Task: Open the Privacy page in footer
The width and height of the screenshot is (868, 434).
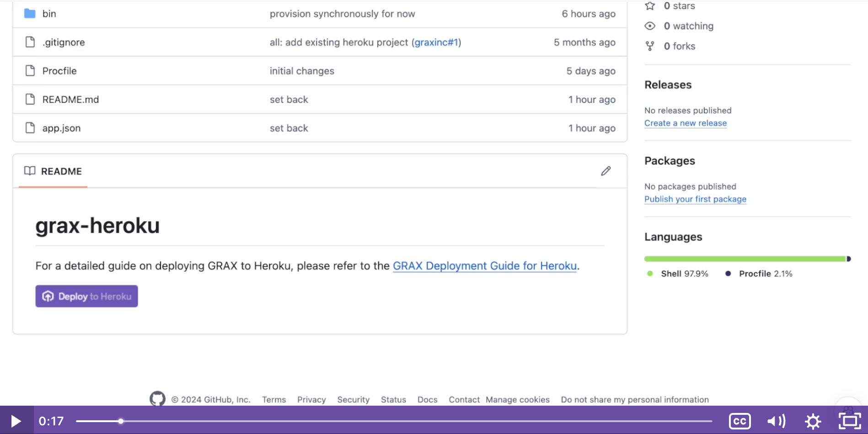Action: coord(311,399)
